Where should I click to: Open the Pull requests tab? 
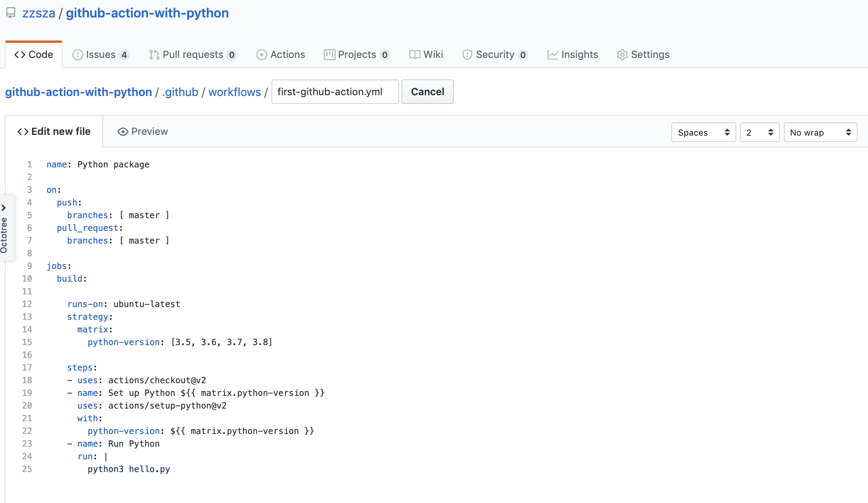coord(193,54)
